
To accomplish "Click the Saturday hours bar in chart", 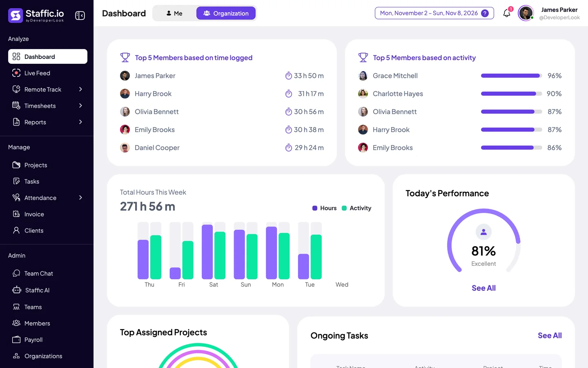I will click(x=207, y=252).
